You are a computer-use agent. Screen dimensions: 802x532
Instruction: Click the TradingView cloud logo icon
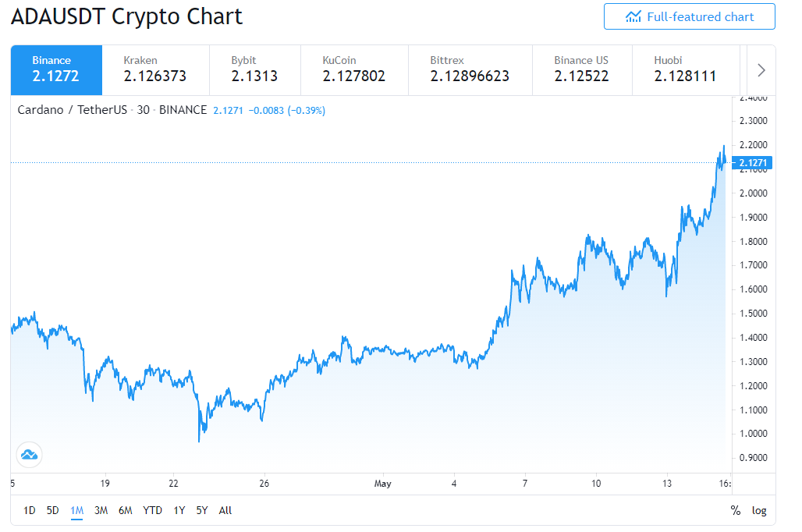coord(29,455)
